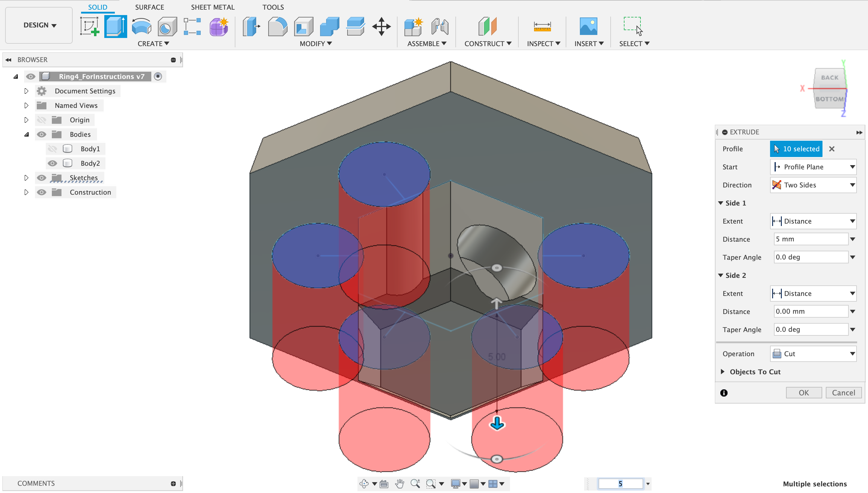This screenshot has width=868, height=493.
Task: Click the Insert image icon
Action: [588, 27]
